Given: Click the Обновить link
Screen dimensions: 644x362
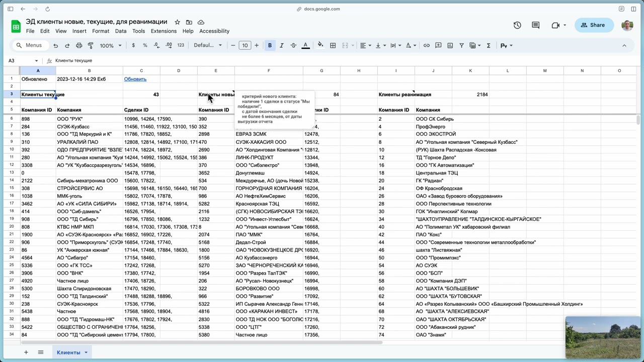Looking at the screenshot, I should (135, 79).
